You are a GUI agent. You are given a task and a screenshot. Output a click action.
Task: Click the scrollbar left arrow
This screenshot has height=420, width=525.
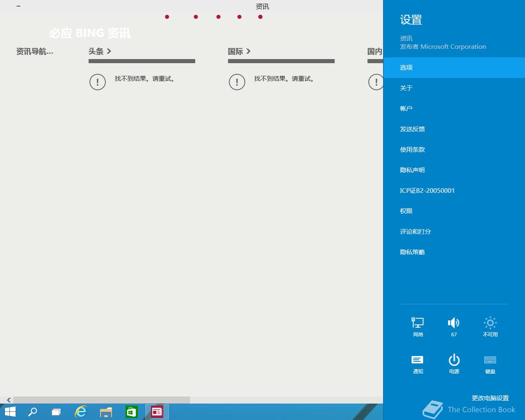click(x=9, y=400)
